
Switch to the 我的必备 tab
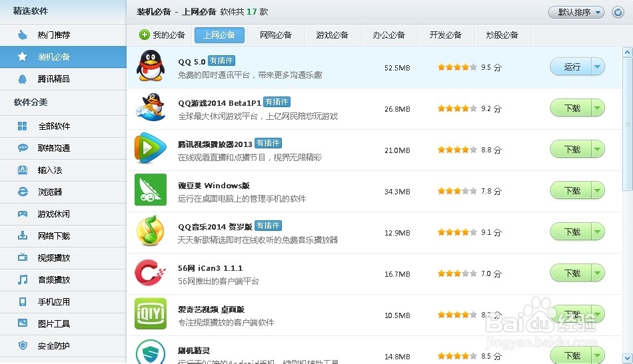[x=163, y=35]
